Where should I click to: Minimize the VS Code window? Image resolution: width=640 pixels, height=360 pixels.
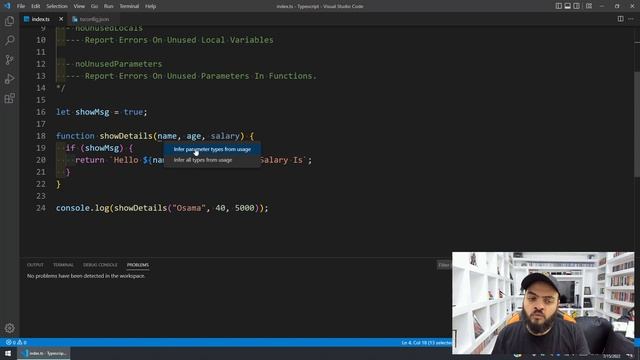pos(602,6)
